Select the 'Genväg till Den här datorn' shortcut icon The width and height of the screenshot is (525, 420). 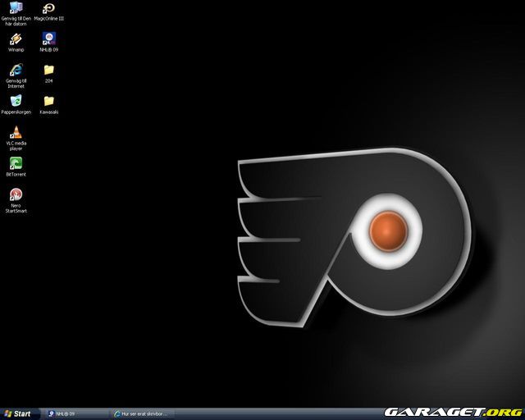16,8
